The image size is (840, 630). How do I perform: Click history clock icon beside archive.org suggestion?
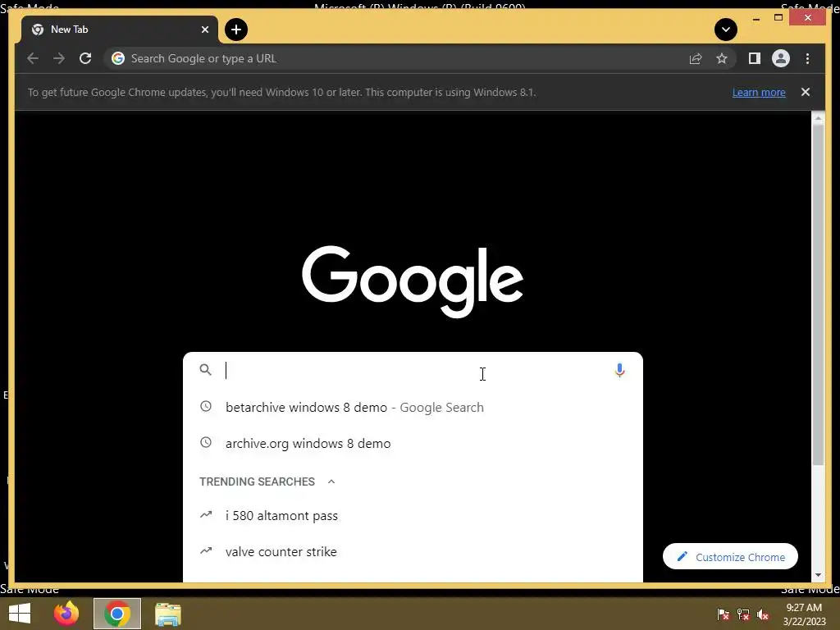click(206, 442)
